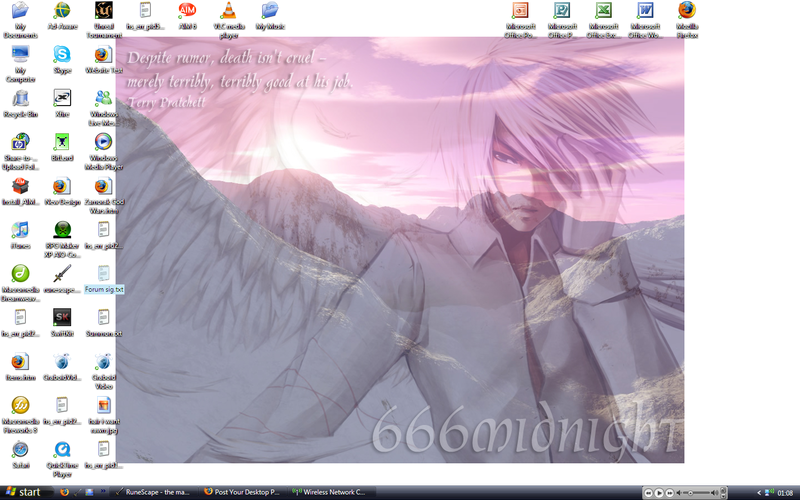Viewport: 800px width, 500px height.
Task: Select the GaBold Video shortcut
Action: (104, 371)
